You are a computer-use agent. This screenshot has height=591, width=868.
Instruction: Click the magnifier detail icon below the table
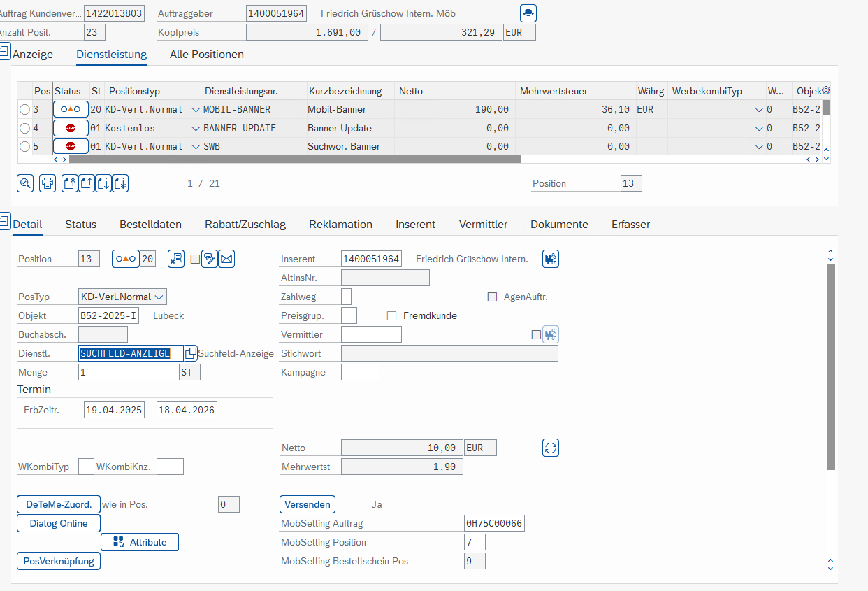tap(25, 183)
